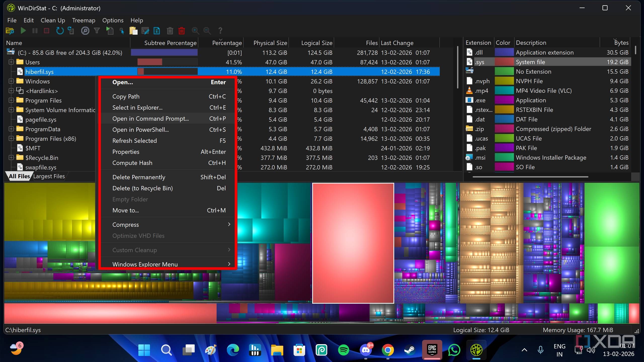Choose Select in Explorer from context menu

[168, 107]
